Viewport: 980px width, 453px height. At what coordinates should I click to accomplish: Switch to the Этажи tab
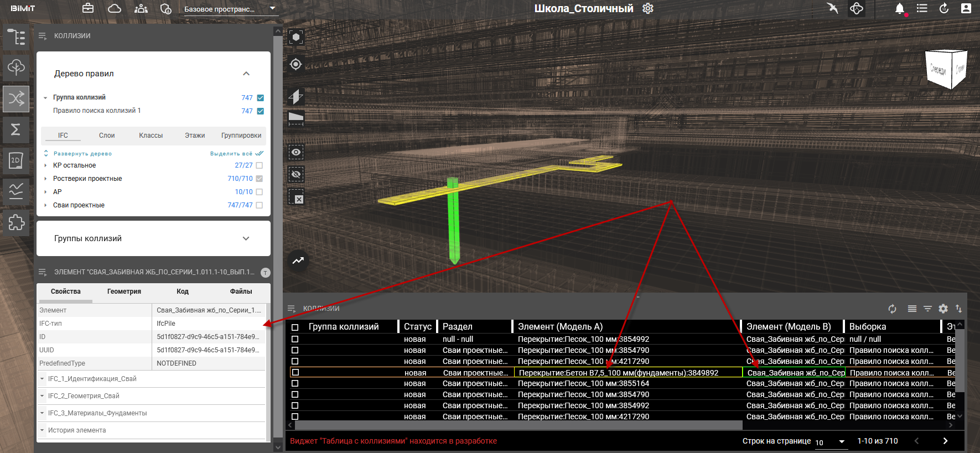pos(195,136)
